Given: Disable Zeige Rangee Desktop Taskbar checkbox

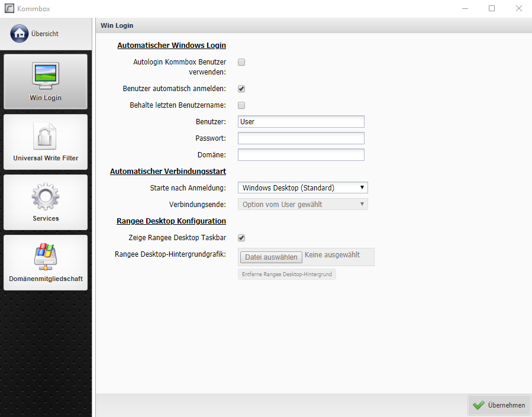Looking at the screenshot, I should pos(241,238).
